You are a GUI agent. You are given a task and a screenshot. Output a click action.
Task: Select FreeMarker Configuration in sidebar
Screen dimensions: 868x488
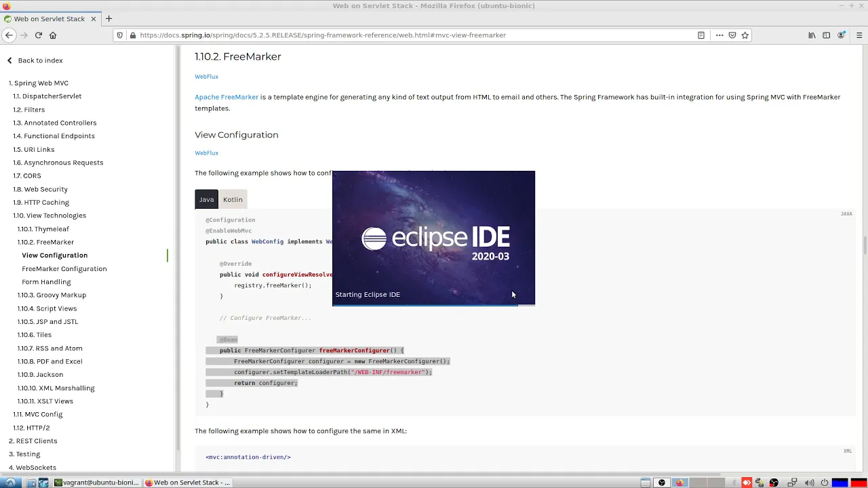coord(64,268)
